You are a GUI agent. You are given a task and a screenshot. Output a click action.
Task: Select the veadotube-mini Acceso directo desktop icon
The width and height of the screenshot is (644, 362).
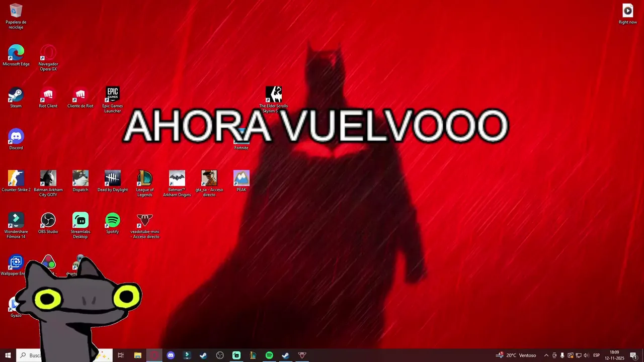[x=145, y=225]
